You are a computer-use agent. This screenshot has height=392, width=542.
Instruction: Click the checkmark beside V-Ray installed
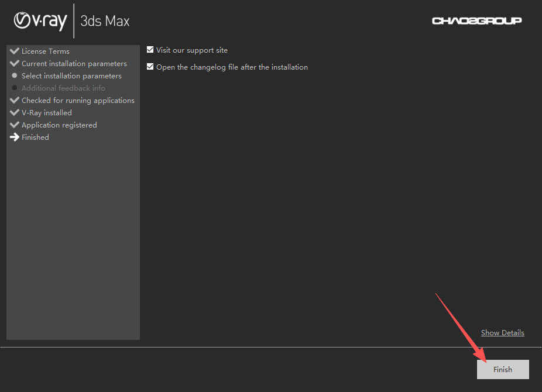pos(15,112)
